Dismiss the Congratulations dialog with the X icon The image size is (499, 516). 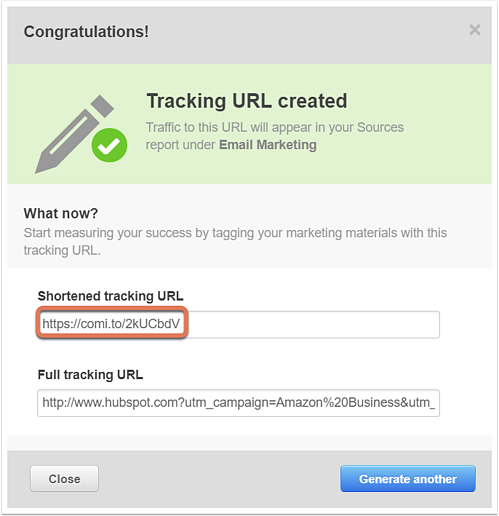point(474,30)
